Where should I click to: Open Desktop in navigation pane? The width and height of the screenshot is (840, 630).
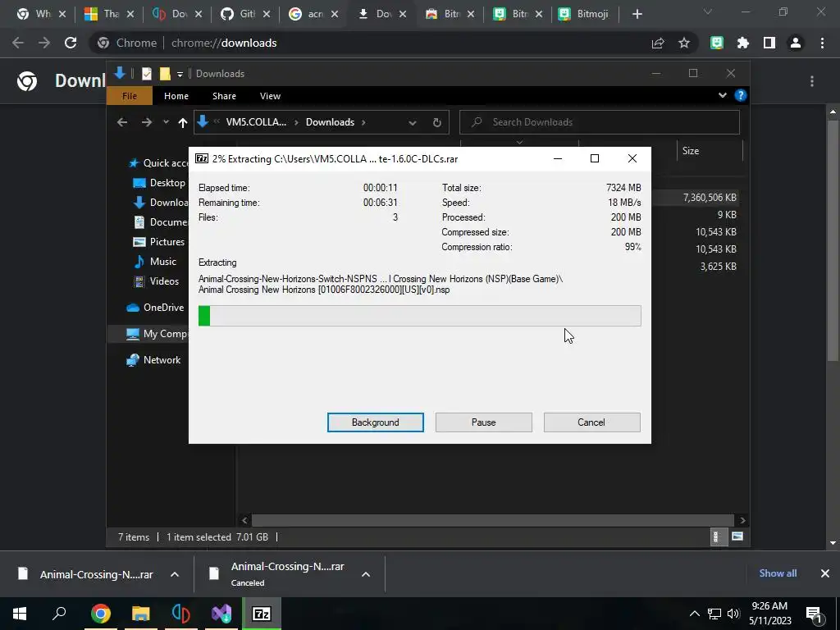click(x=160, y=183)
